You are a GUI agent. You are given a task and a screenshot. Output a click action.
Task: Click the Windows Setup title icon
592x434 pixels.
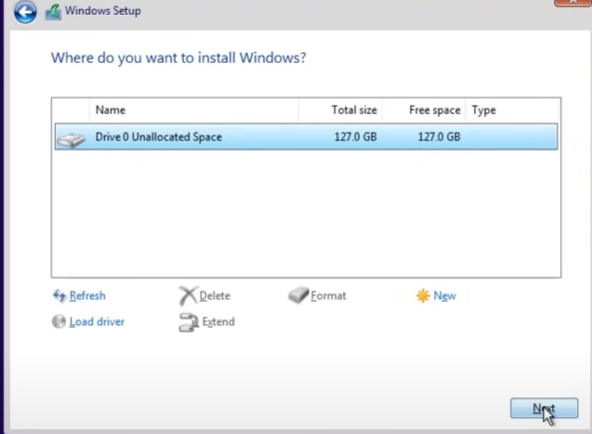click(53, 12)
